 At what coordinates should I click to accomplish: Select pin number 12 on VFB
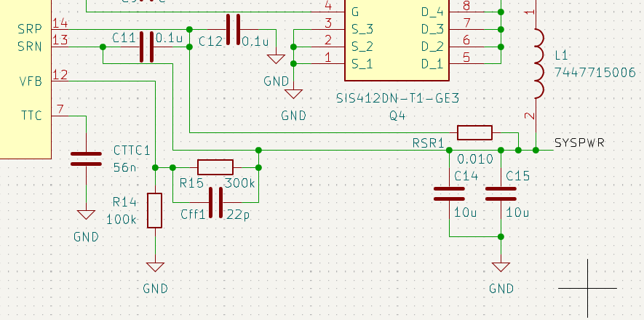point(60,75)
